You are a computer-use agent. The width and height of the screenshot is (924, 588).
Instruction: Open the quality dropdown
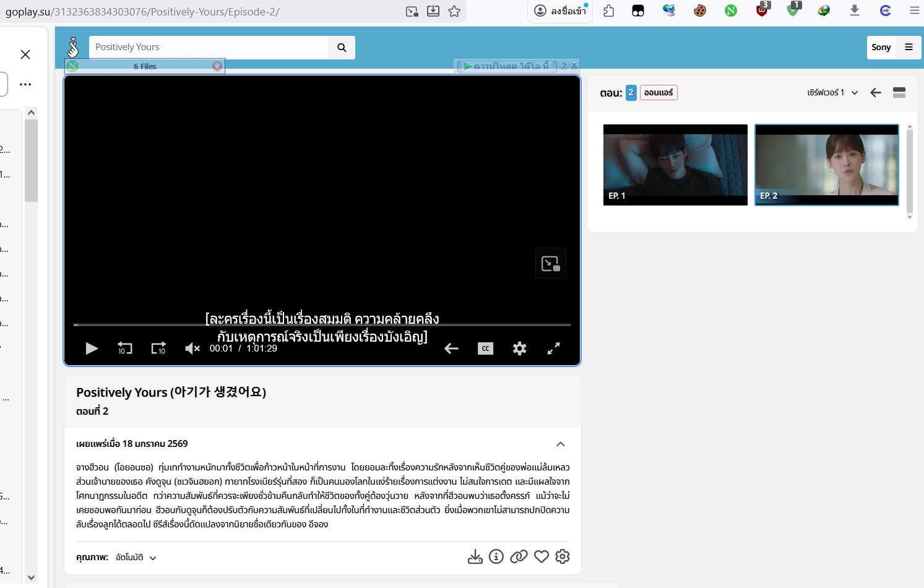tap(135, 558)
